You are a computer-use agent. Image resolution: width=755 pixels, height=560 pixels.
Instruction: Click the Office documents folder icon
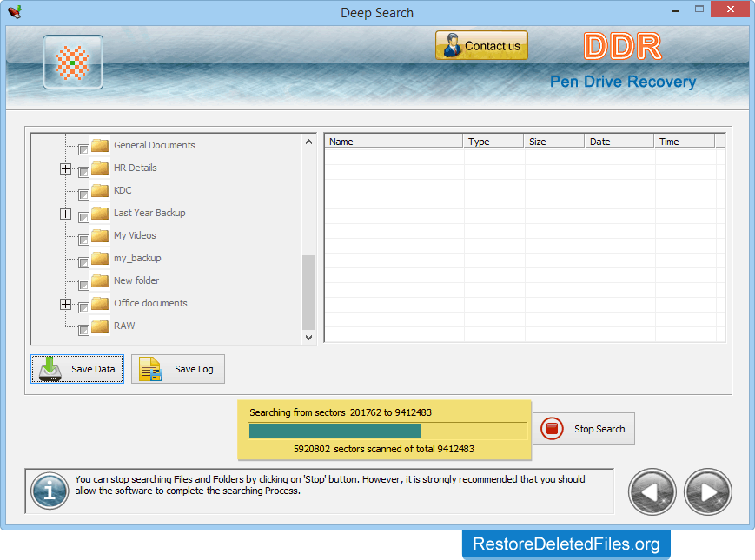[100, 303]
